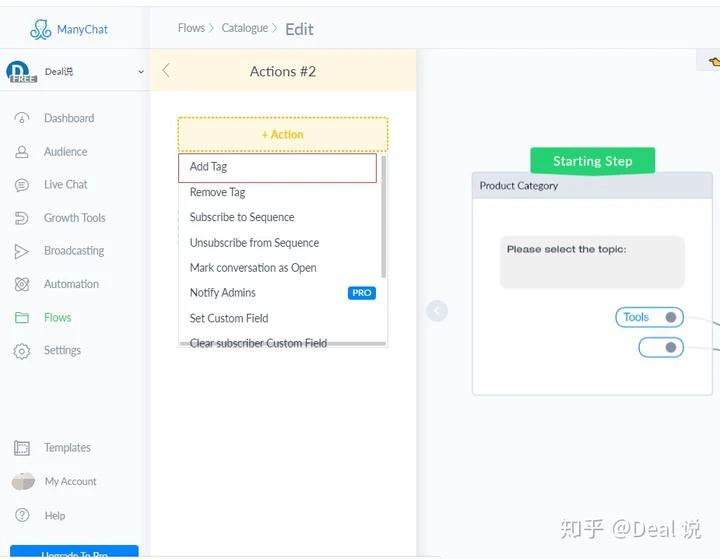Click the Live Chat bubble icon
720x559 pixels.
pos(22,185)
